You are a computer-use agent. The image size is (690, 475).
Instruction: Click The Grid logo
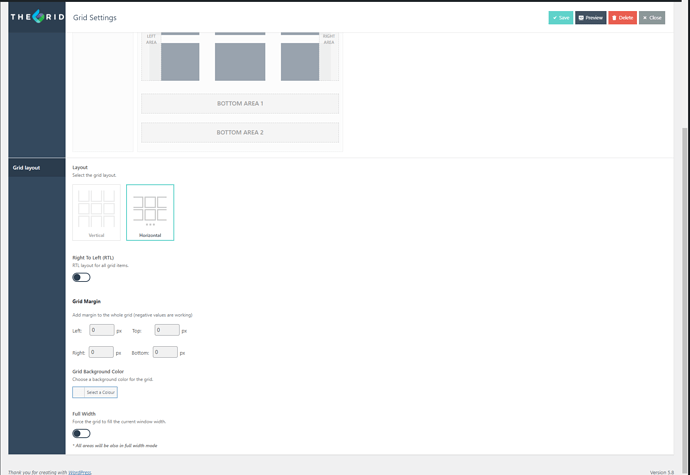pyautogui.click(x=37, y=17)
